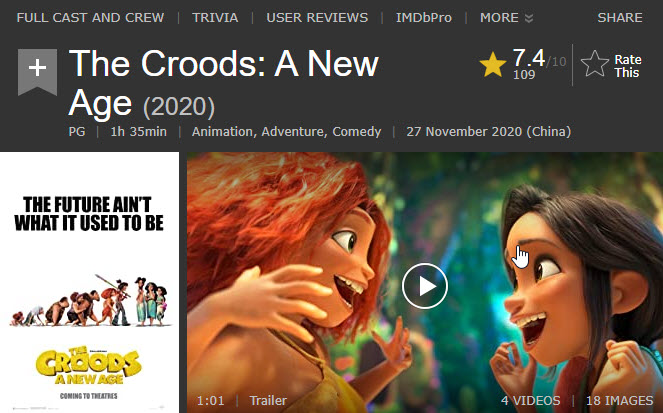
Task: Select the Comedy genre link
Action: (356, 131)
